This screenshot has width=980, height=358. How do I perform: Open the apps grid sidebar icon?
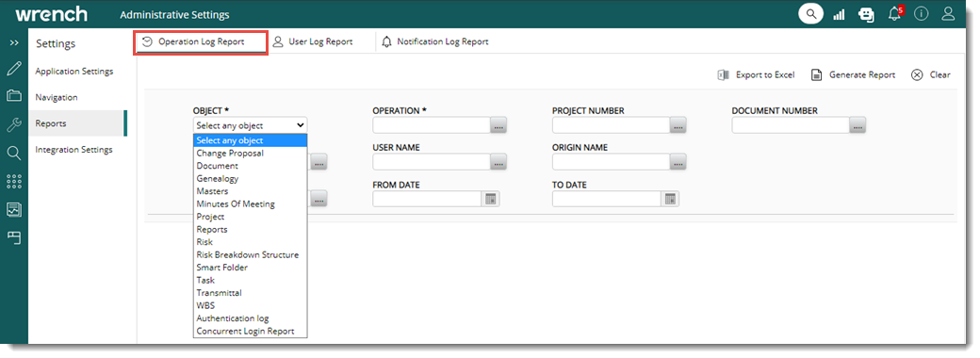(x=14, y=181)
